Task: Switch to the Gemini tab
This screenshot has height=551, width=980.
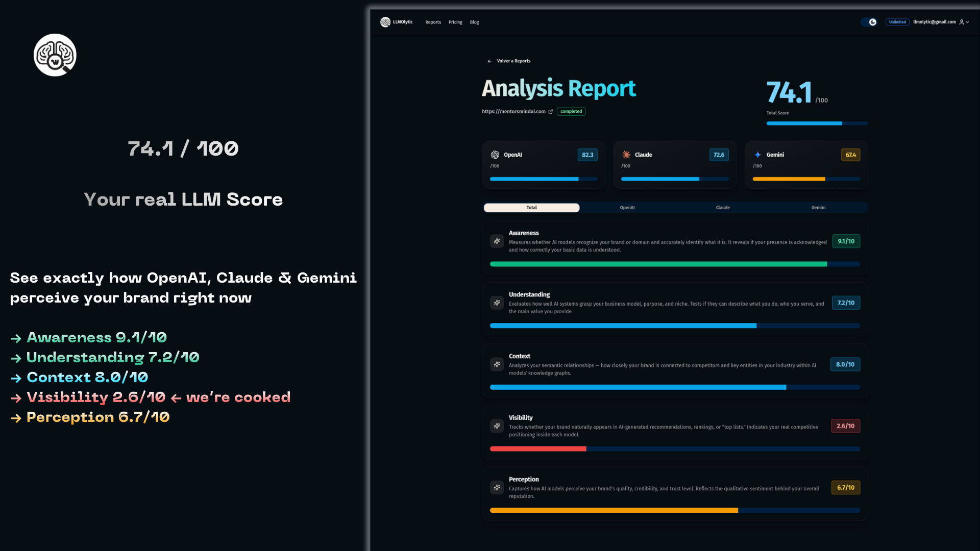Action: click(x=818, y=208)
